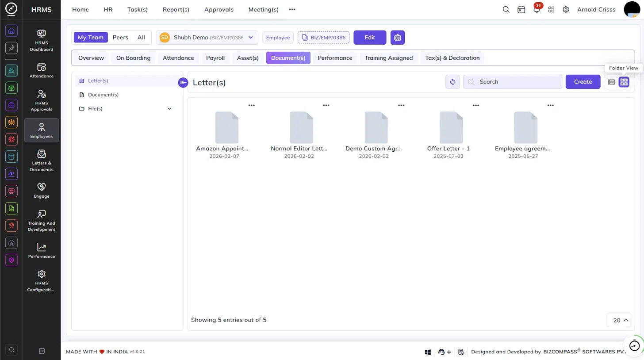The height and width of the screenshot is (360, 644).
Task: Switch to the Training Assigned tab
Action: click(x=389, y=58)
